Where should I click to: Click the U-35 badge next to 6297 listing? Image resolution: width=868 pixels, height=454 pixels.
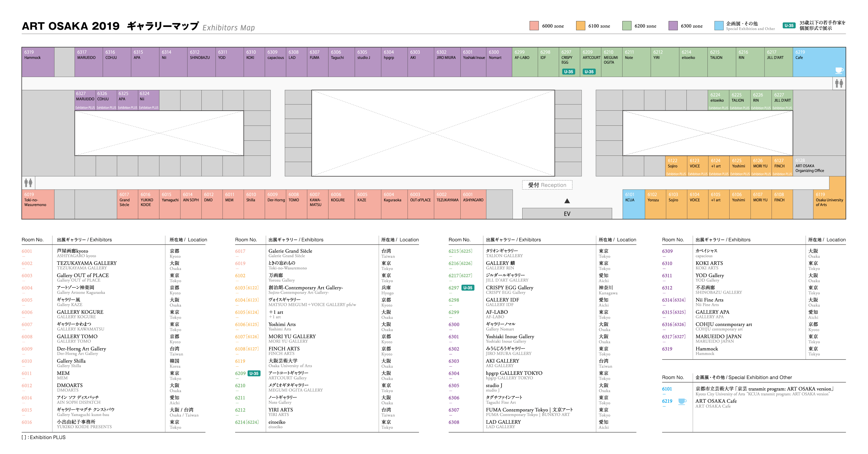tap(468, 287)
